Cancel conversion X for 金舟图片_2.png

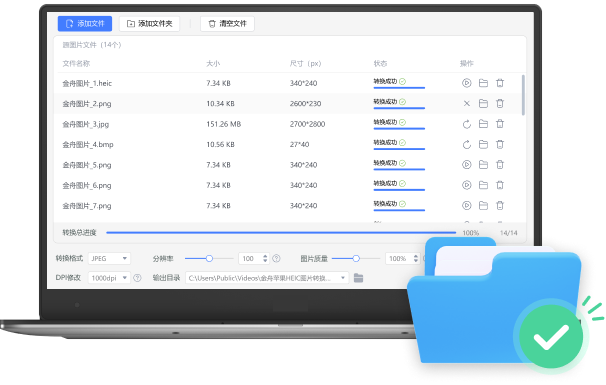(x=466, y=103)
